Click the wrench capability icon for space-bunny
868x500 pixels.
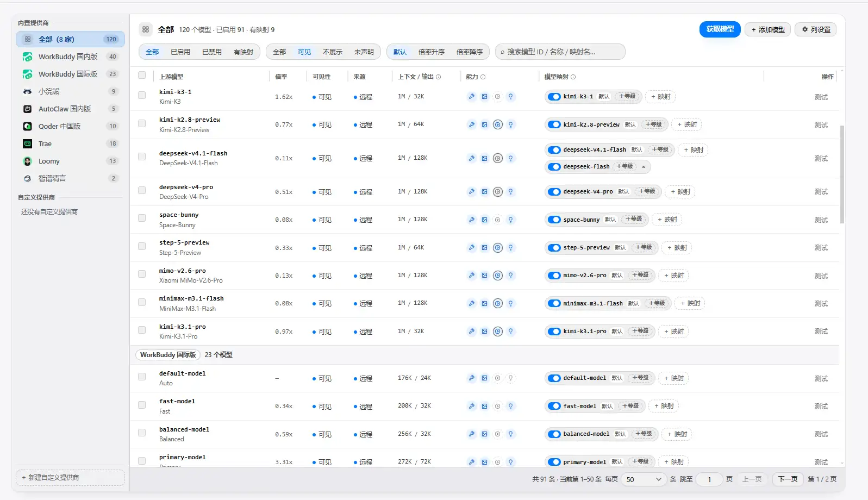[x=471, y=220]
